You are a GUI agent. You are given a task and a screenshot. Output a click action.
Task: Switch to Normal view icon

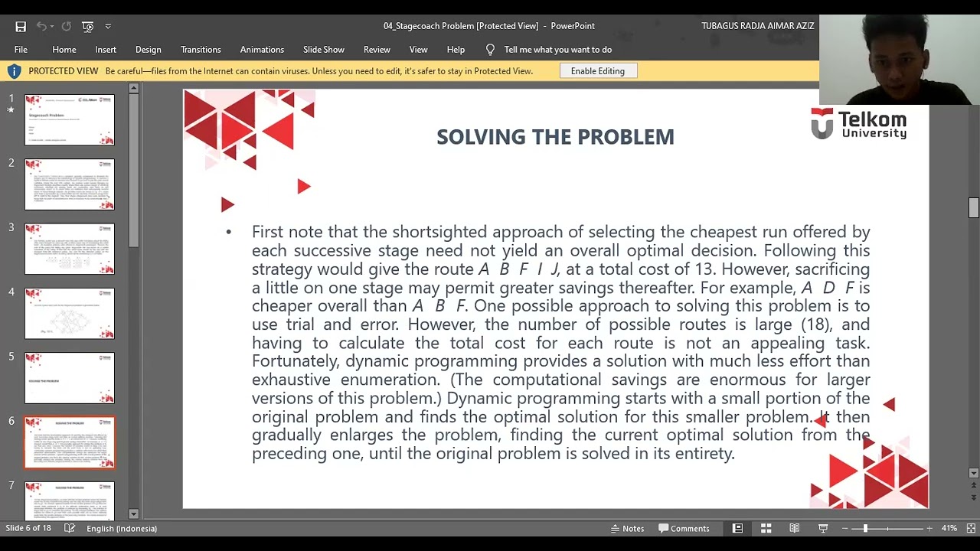pos(737,529)
